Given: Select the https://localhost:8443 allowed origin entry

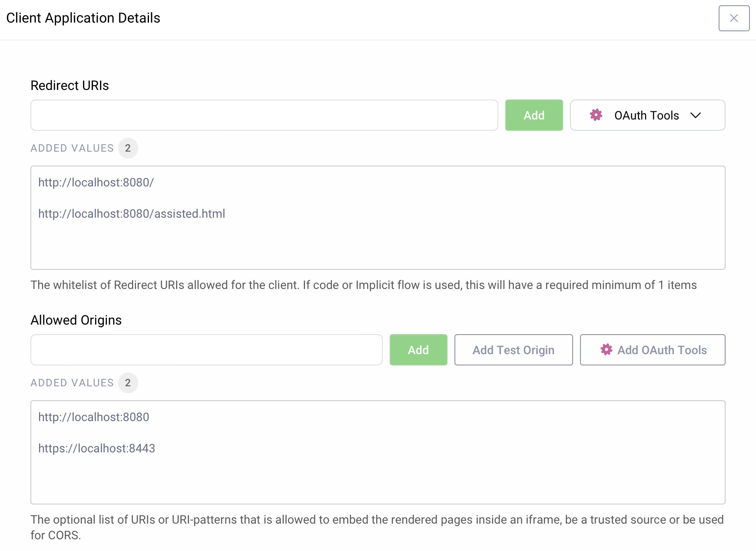Looking at the screenshot, I should [x=97, y=448].
